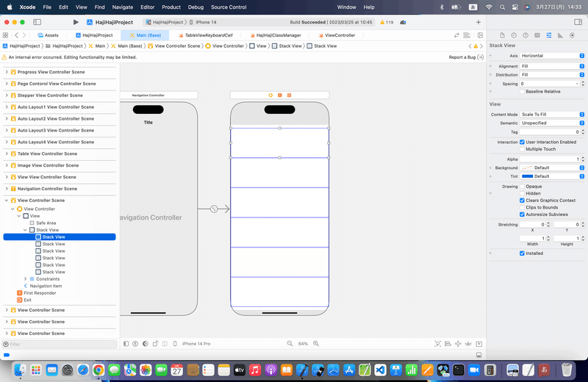Expand Navigation Controller Scene row
Viewport: 588px width, 382px height.
[x=7, y=189]
